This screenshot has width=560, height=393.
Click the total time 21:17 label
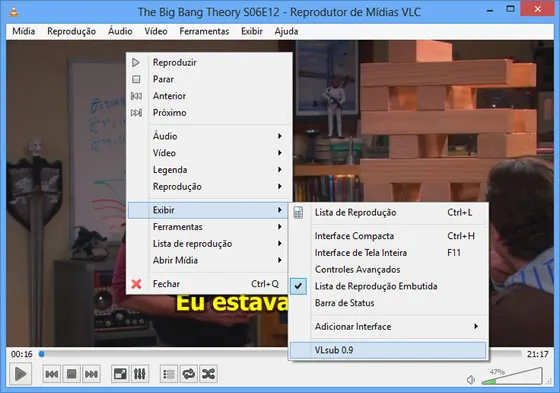point(538,354)
